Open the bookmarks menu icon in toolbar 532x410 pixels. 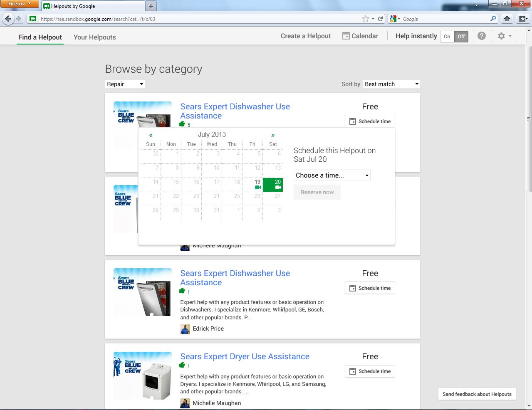point(523,19)
